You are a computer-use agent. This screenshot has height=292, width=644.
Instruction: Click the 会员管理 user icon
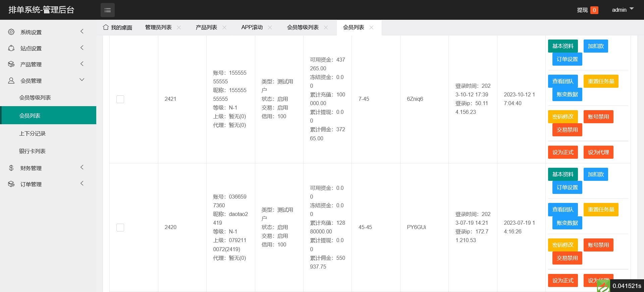tap(11, 81)
